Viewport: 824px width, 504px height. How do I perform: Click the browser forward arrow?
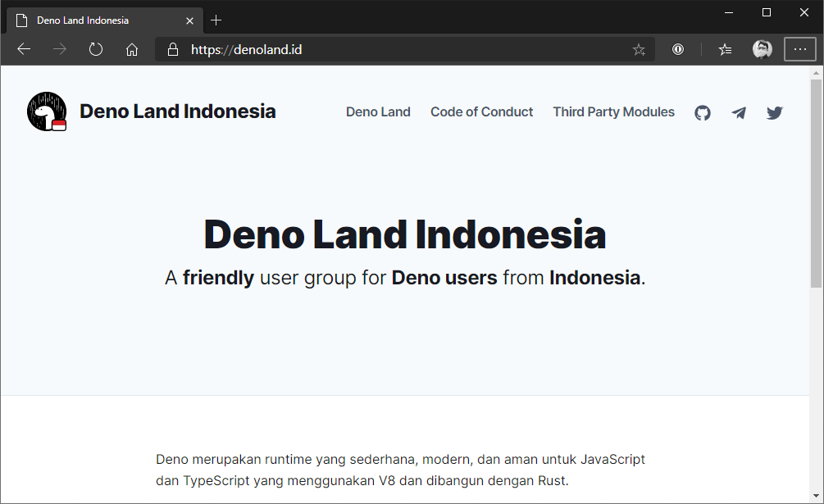(x=59, y=49)
